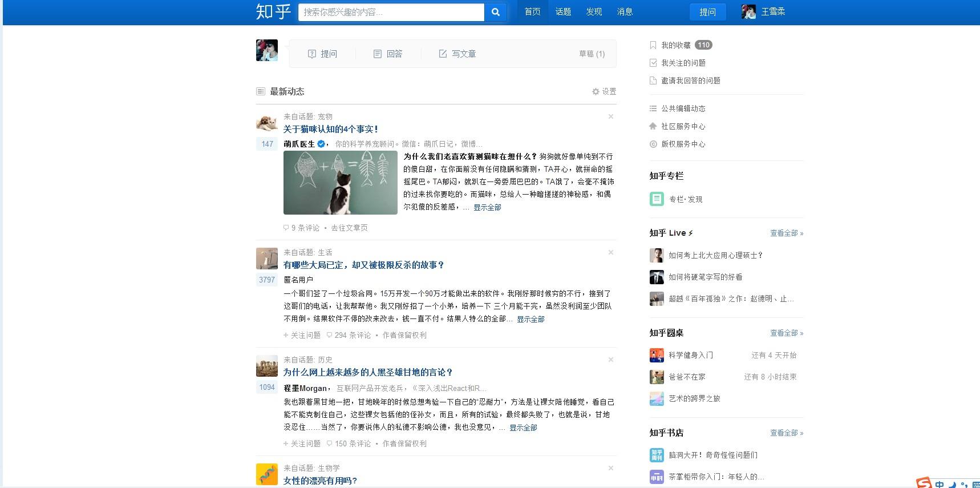Dismiss the 甘地 history feed item

click(611, 360)
